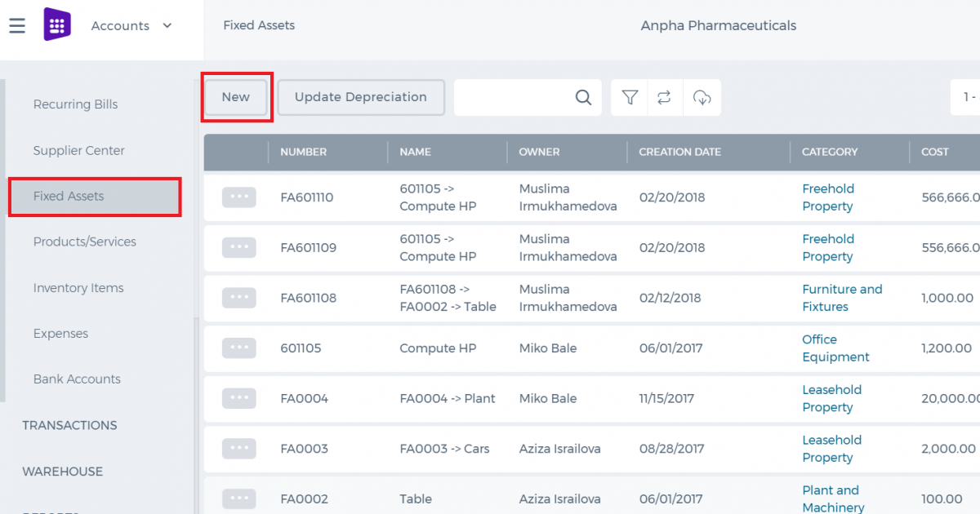Image resolution: width=980 pixels, height=514 pixels.
Task: Click asset number FA601109
Action: (x=308, y=248)
